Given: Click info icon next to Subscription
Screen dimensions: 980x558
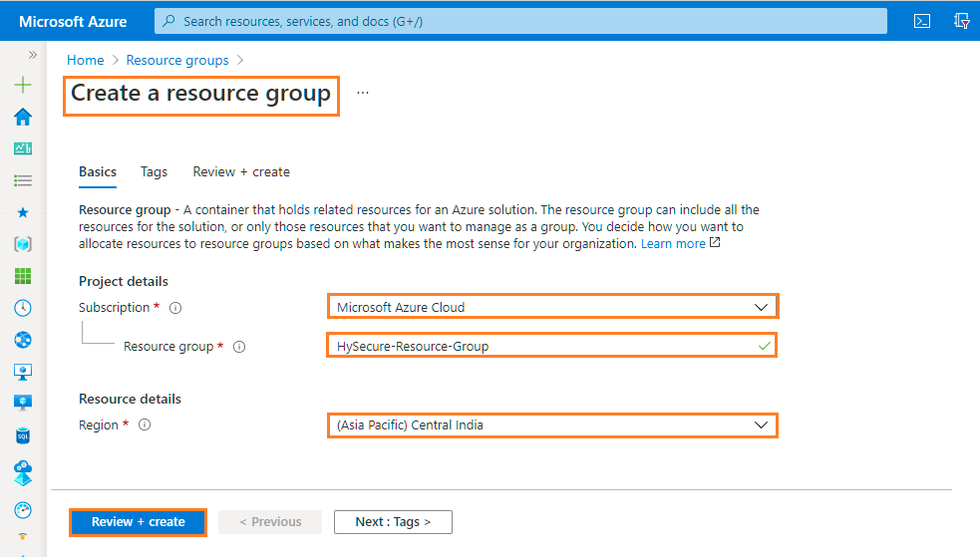Looking at the screenshot, I should (175, 308).
